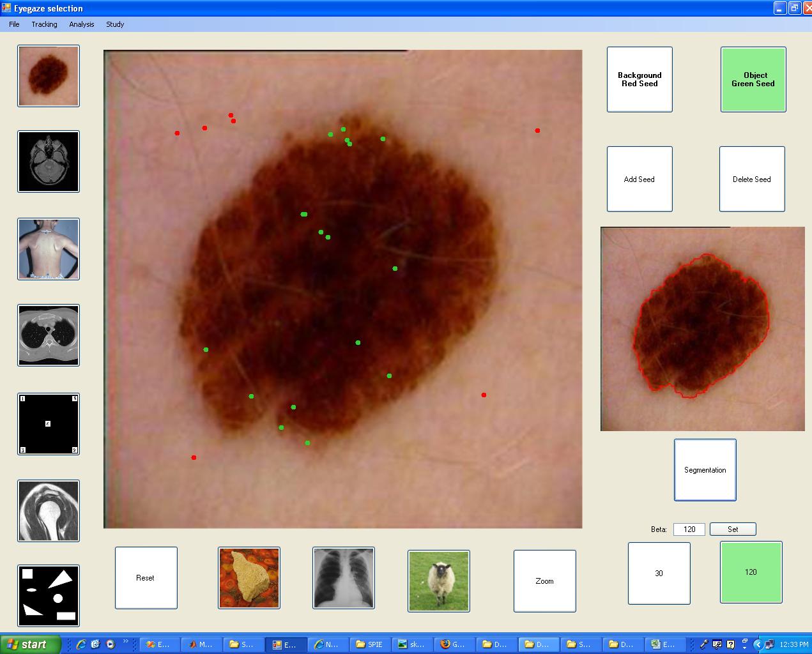This screenshot has width=812, height=654.
Task: Open the chest X-ray thumbnail
Action: click(344, 578)
